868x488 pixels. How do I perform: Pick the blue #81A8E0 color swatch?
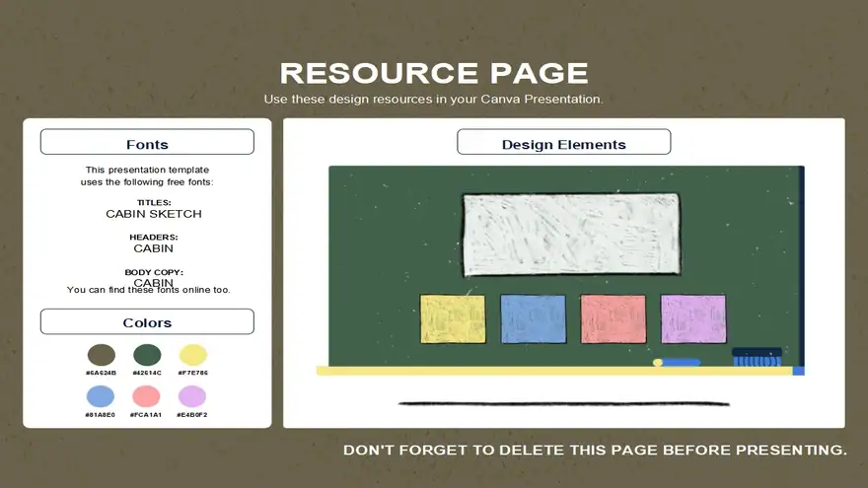(x=101, y=396)
